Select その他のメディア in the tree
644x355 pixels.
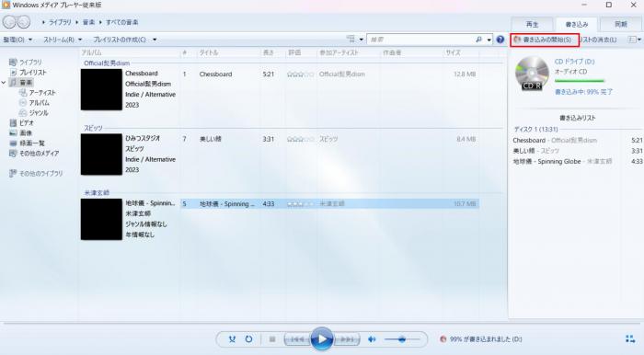[39, 153]
